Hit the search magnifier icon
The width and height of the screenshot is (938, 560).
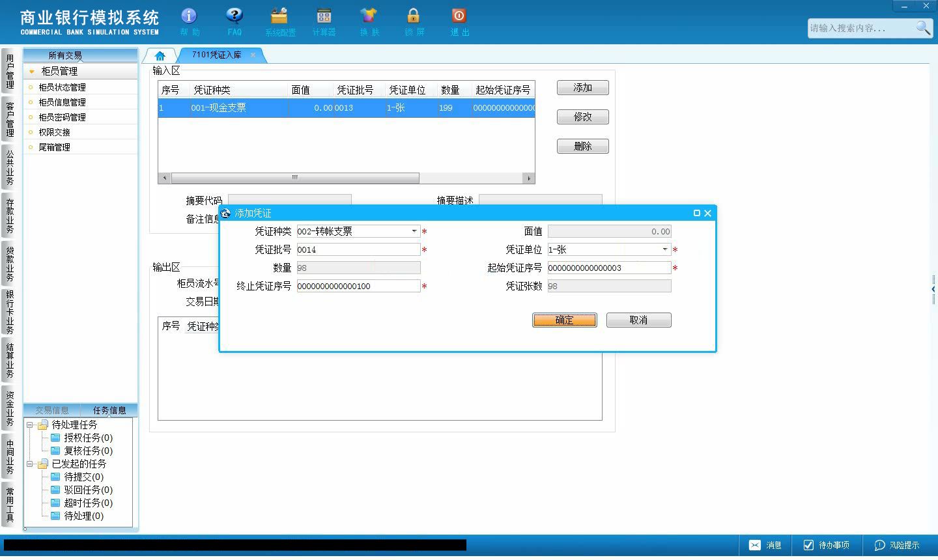click(x=923, y=27)
